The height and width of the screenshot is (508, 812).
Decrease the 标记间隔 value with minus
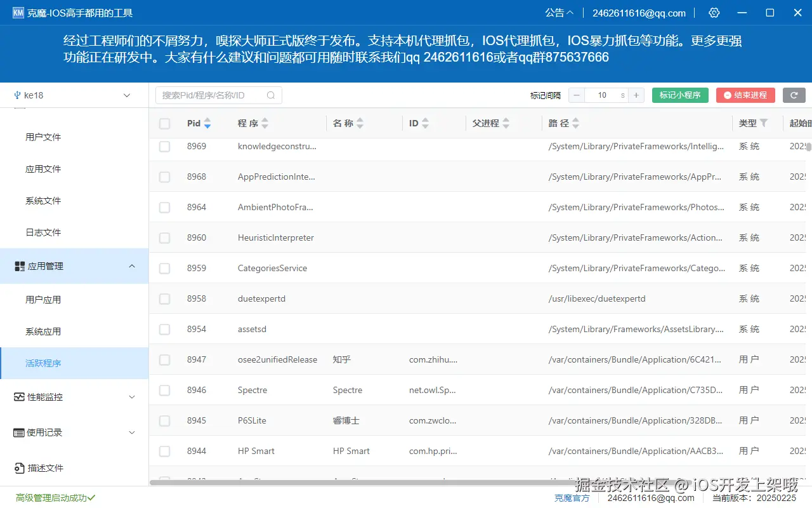tap(577, 95)
